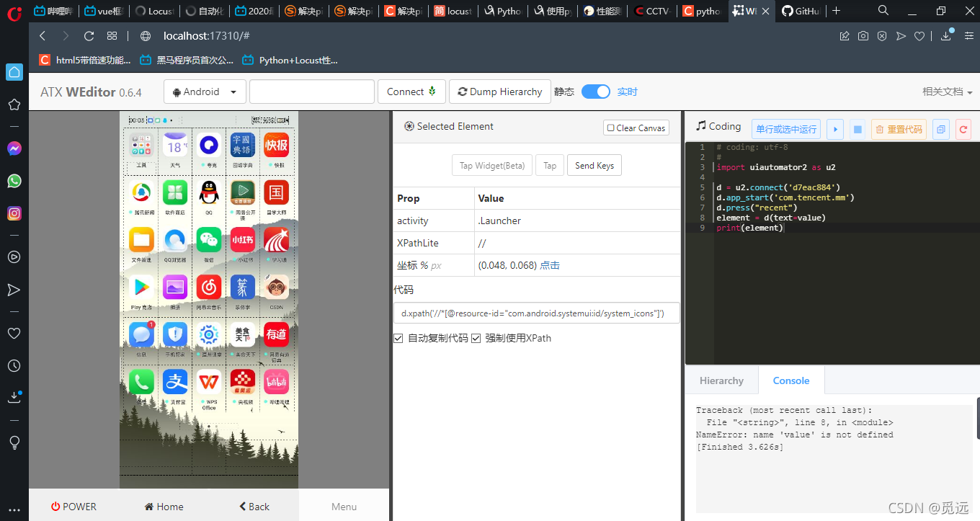Switch to the Console tab
Screen dimensions: 980x521
point(791,380)
